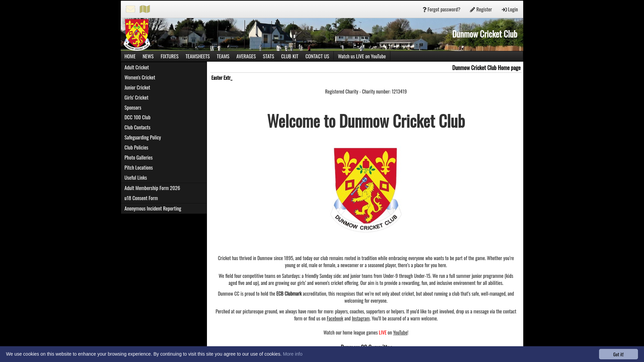
Task: Open CONTACT US menu item
Action: click(317, 56)
